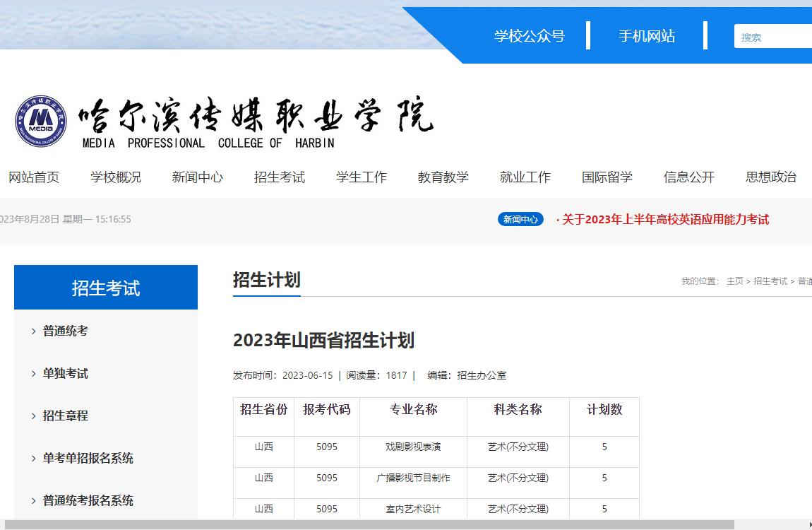
Task: Open 单考单招报名系统 in the sidebar
Action: click(88, 458)
